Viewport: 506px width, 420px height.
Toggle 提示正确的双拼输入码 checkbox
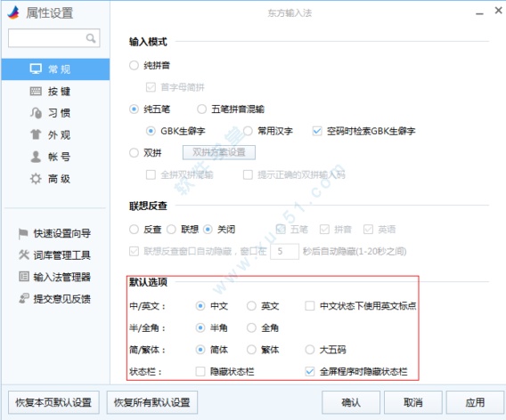(x=248, y=174)
